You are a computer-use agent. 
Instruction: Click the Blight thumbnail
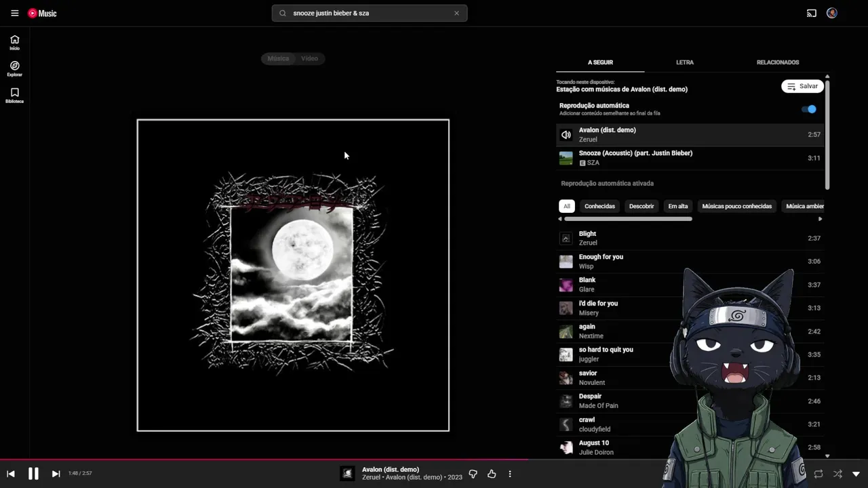click(x=566, y=239)
